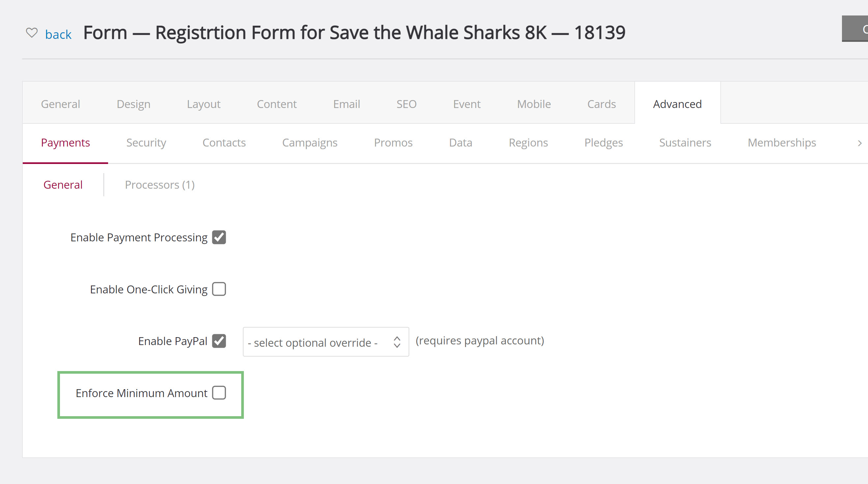Select the Pledges sub-tab
Image resolution: width=868 pixels, height=484 pixels.
click(603, 143)
